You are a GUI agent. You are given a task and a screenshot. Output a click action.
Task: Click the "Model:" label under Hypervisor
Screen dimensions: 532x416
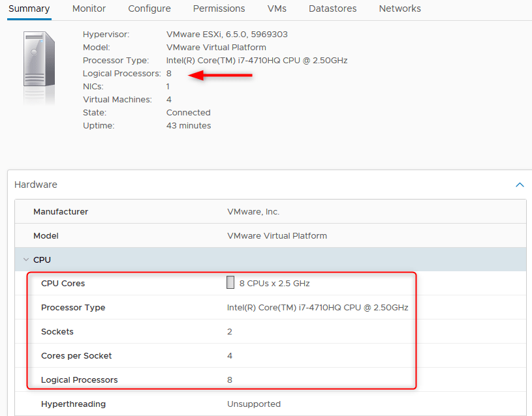tap(97, 48)
